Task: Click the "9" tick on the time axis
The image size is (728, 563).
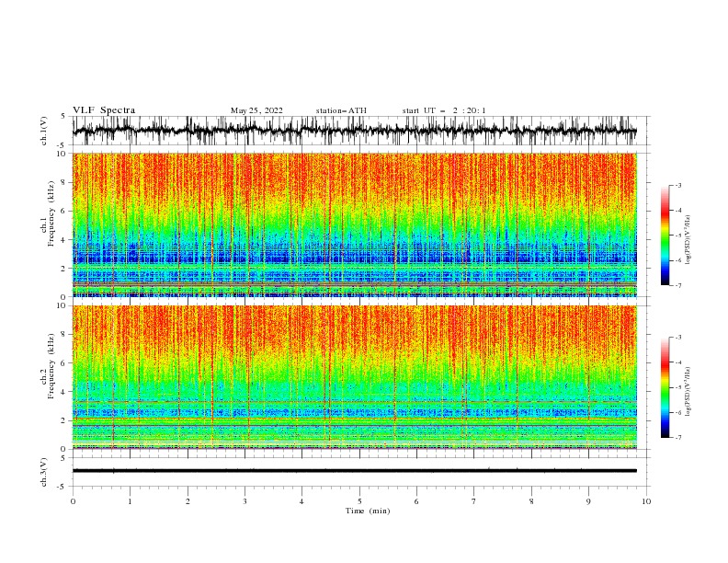Action: click(588, 501)
